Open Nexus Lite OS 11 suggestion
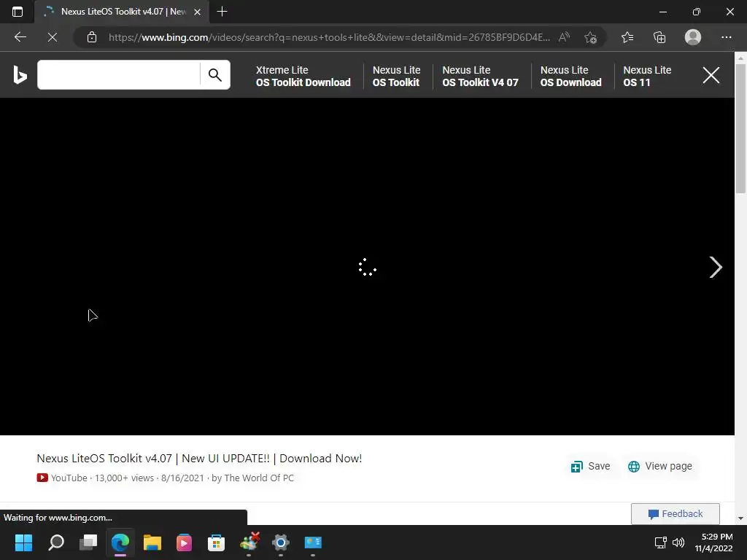747x560 pixels. 647,76
